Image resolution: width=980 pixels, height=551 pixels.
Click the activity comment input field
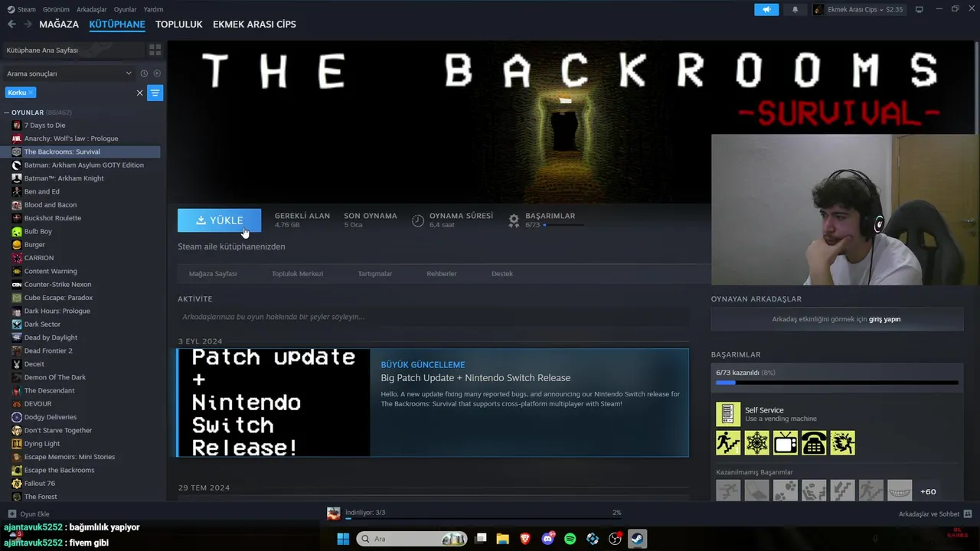point(433,317)
